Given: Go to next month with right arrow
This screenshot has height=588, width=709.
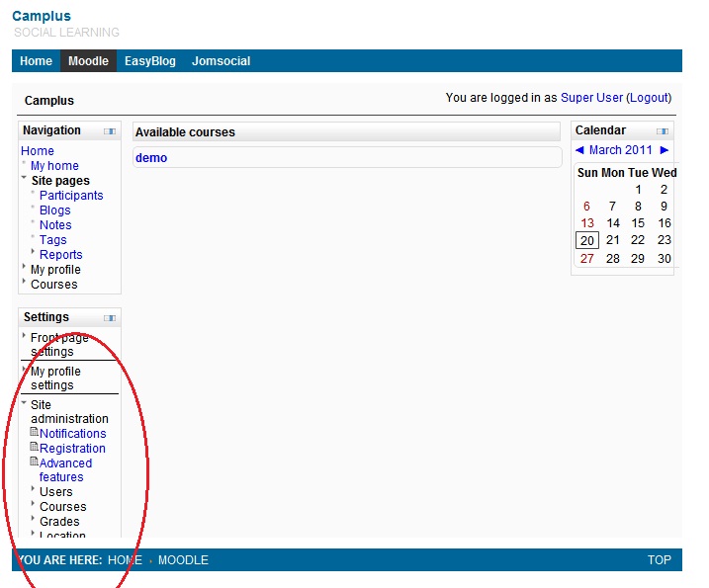Looking at the screenshot, I should tap(665, 150).
